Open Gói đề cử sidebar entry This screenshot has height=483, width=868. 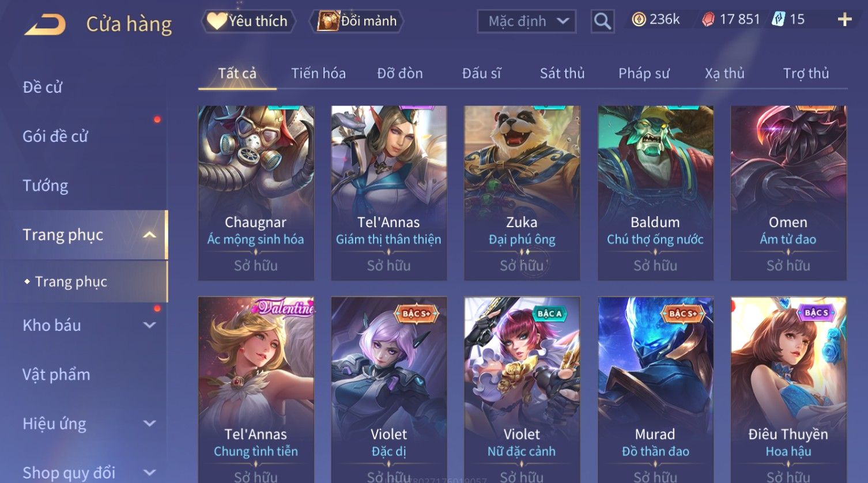[55, 137]
